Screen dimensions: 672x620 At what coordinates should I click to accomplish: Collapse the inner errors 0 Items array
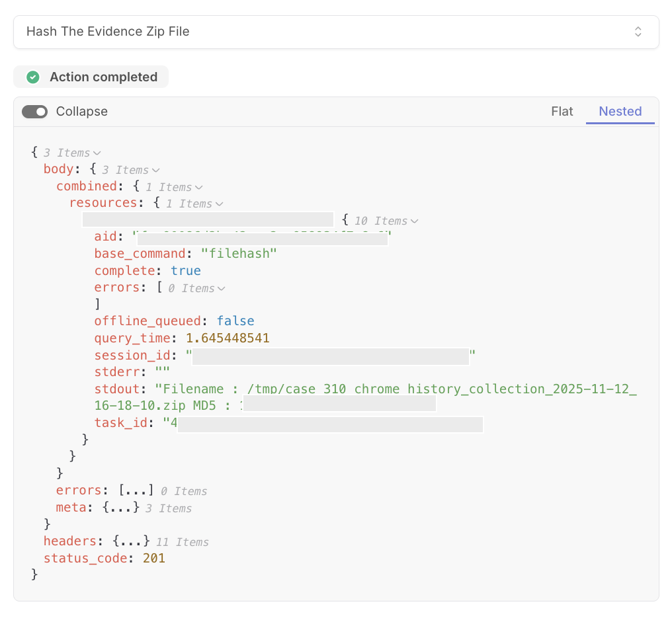click(x=221, y=288)
